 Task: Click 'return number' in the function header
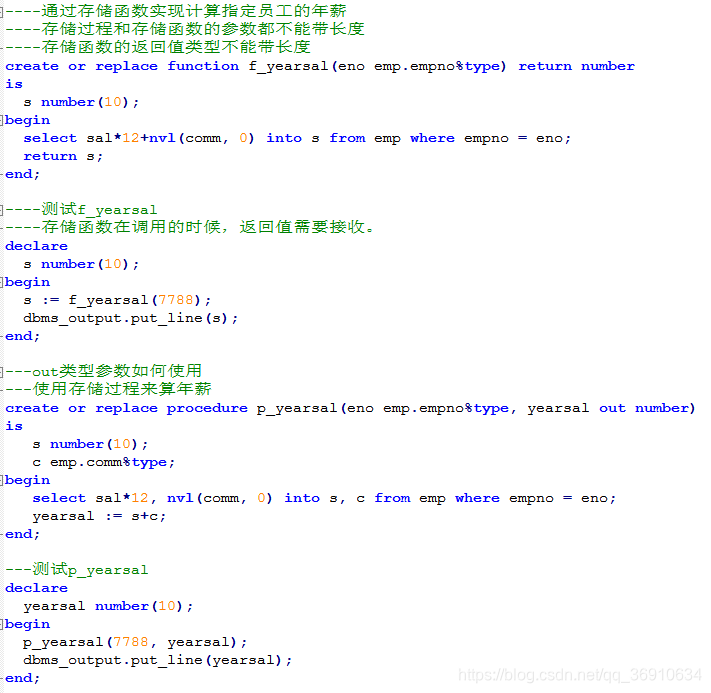click(576, 66)
